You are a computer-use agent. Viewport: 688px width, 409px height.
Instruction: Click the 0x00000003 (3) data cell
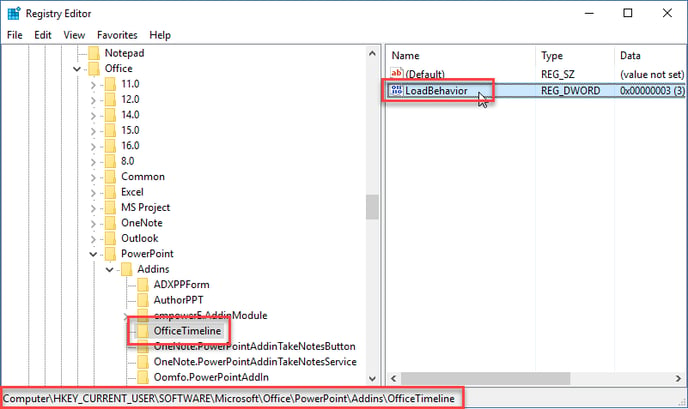coord(652,91)
